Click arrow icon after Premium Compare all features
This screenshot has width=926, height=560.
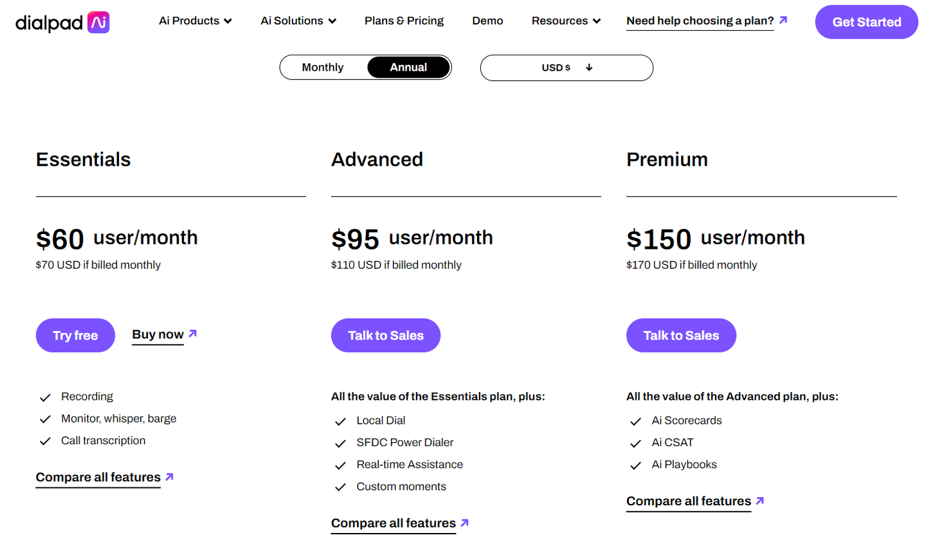click(x=760, y=500)
